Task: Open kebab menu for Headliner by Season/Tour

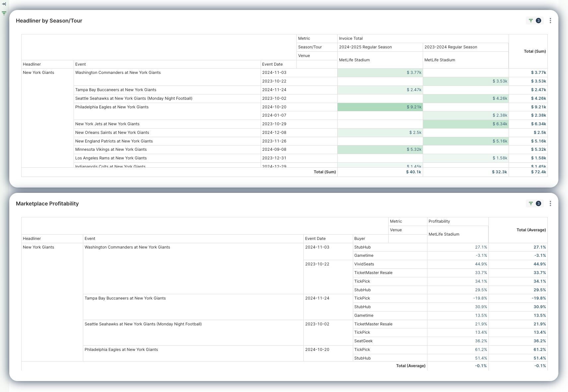Action: (550, 21)
